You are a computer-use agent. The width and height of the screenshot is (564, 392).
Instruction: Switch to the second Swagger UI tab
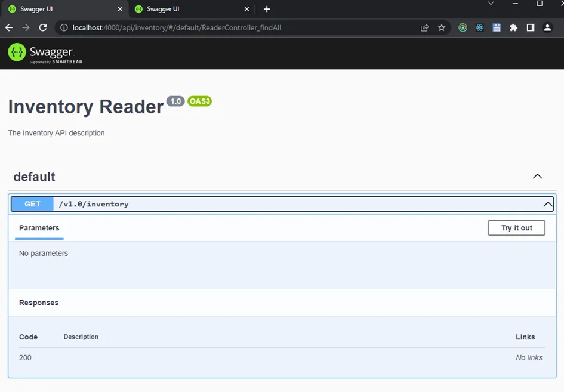tap(192, 9)
